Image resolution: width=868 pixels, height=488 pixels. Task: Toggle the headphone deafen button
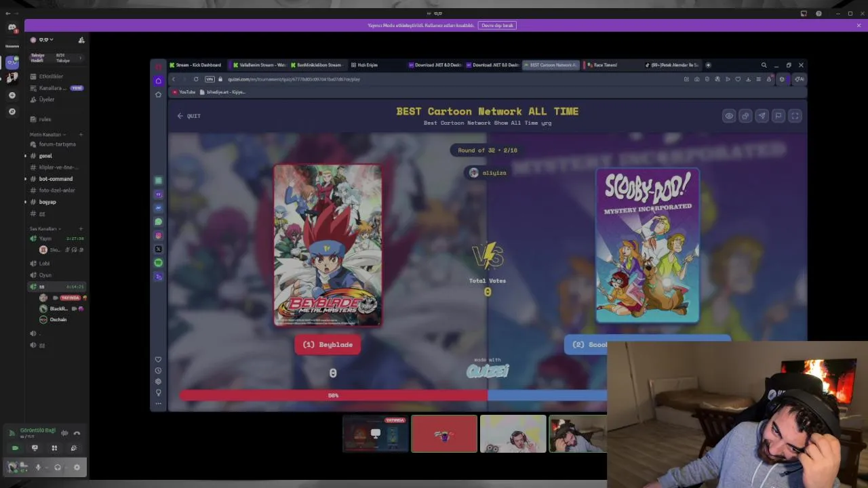tap(58, 467)
